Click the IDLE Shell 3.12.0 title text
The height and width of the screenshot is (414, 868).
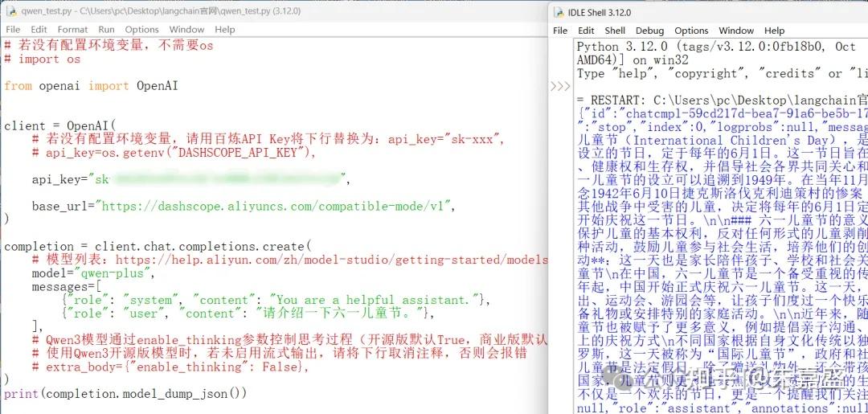point(600,12)
